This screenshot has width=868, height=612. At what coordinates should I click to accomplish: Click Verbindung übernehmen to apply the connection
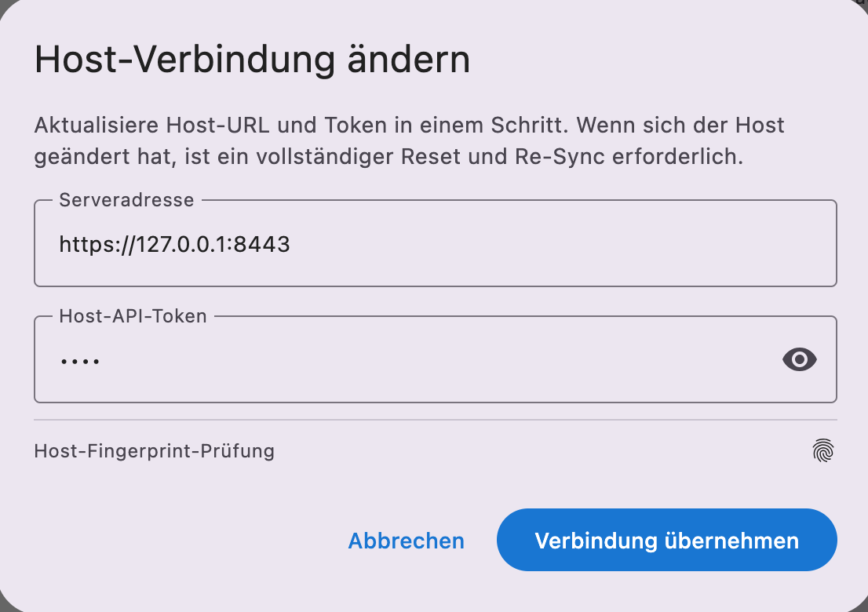(666, 540)
